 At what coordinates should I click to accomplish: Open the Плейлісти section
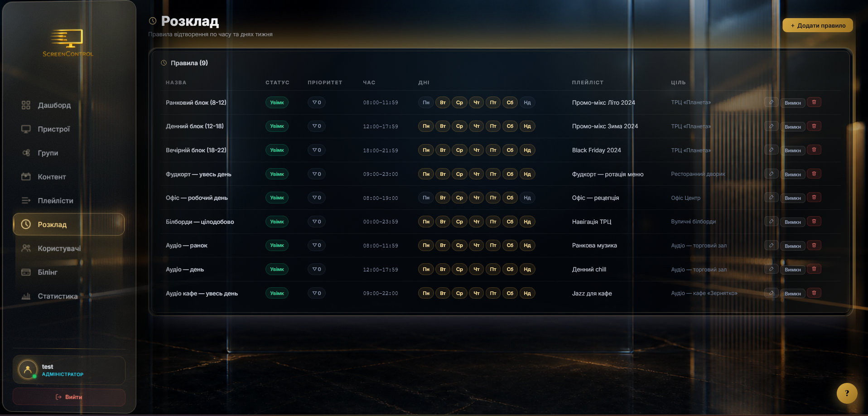click(68, 200)
